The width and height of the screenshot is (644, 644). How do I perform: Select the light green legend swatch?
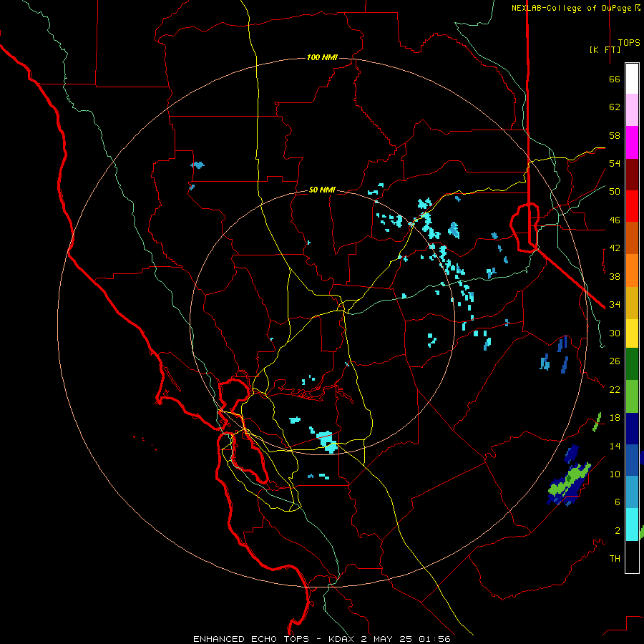632,396
